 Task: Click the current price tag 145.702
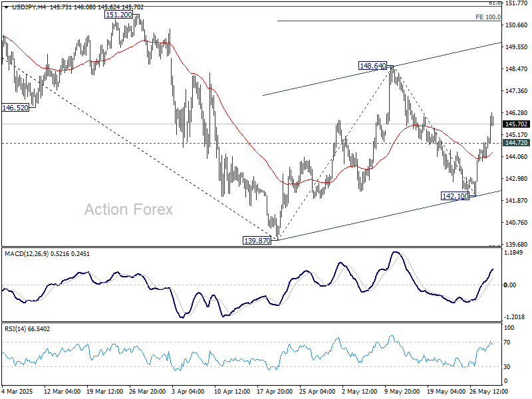tap(517, 124)
